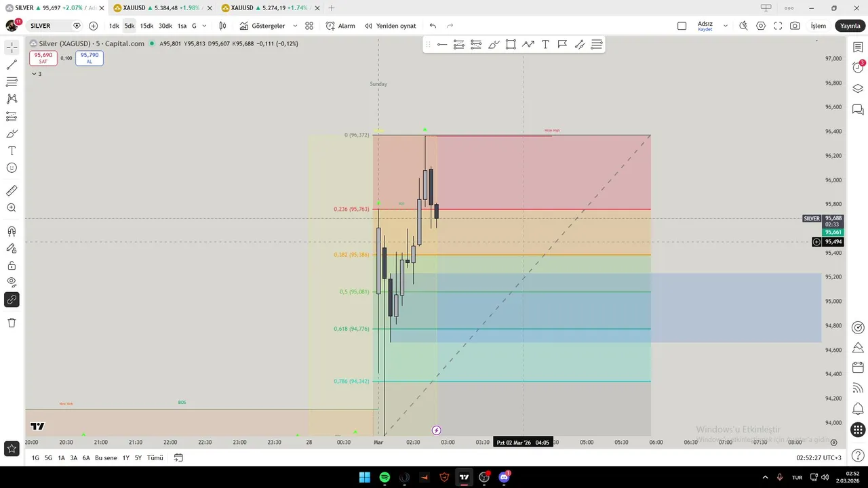Image resolution: width=868 pixels, height=488 pixels.
Task: Open Spotify from the Windows taskbar
Action: [384, 477]
